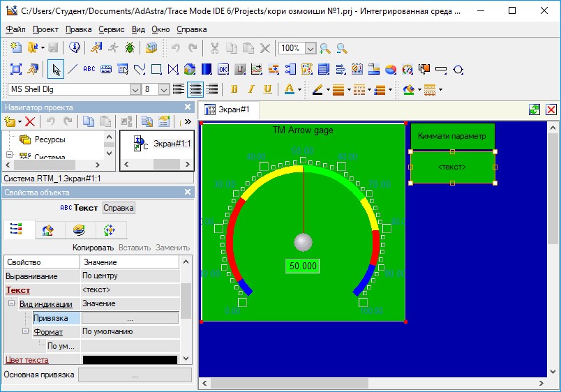Click the zoom in magnifier icon
This screenshot has height=392, width=561.
point(325,48)
